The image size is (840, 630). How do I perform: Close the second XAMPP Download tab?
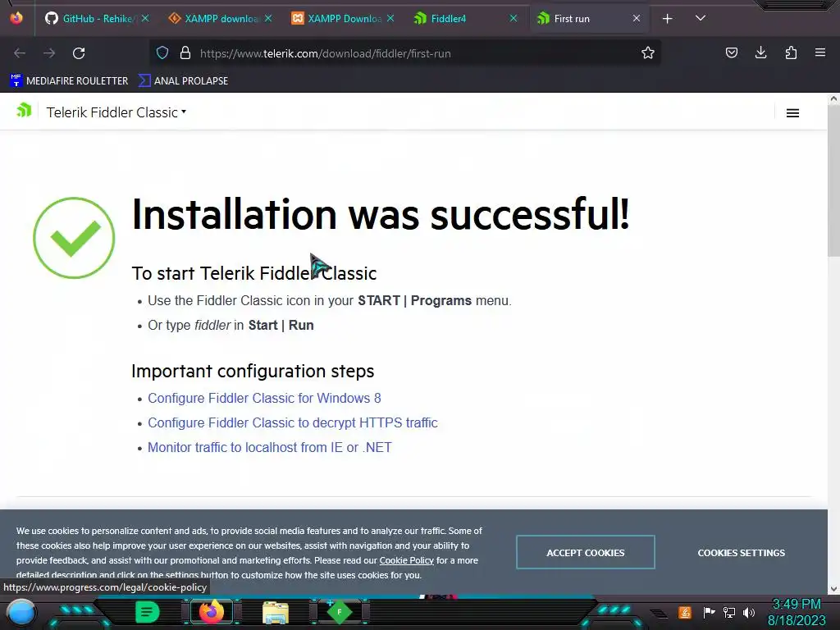click(390, 18)
